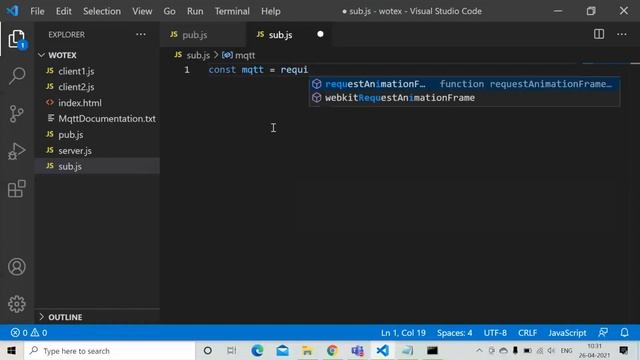Open the File menu
This screenshot has height=360, width=640.
[x=37, y=11]
